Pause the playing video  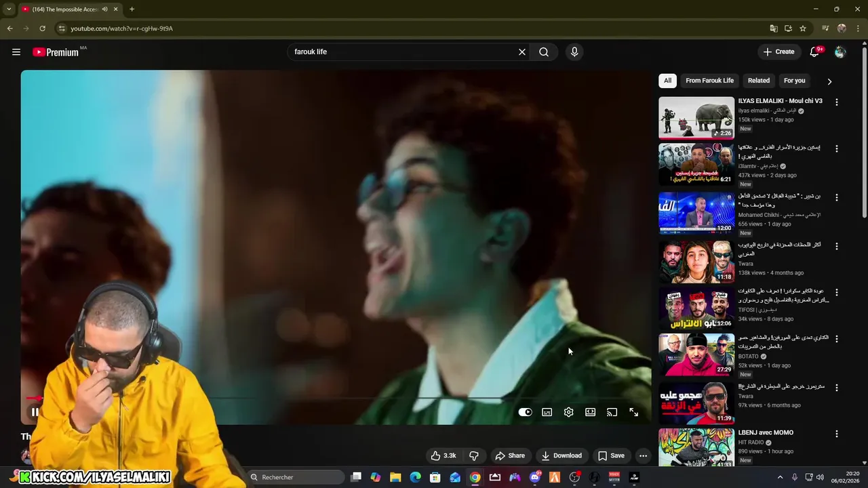35,412
